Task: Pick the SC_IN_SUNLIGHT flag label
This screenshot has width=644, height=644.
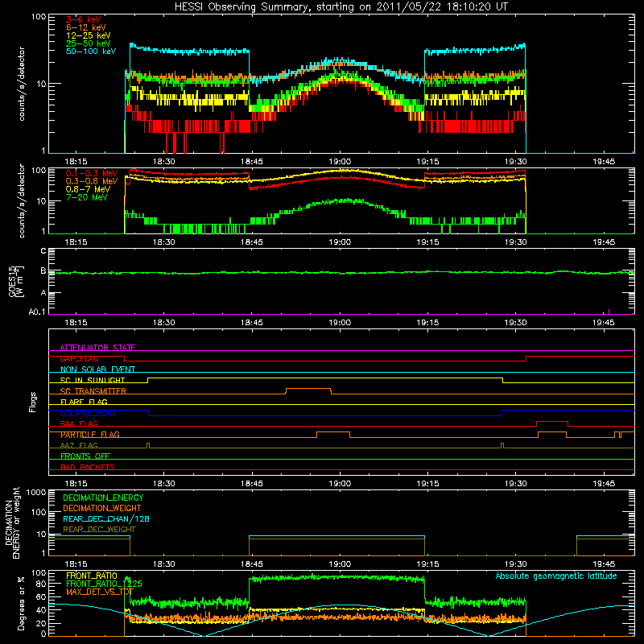Action: click(93, 380)
